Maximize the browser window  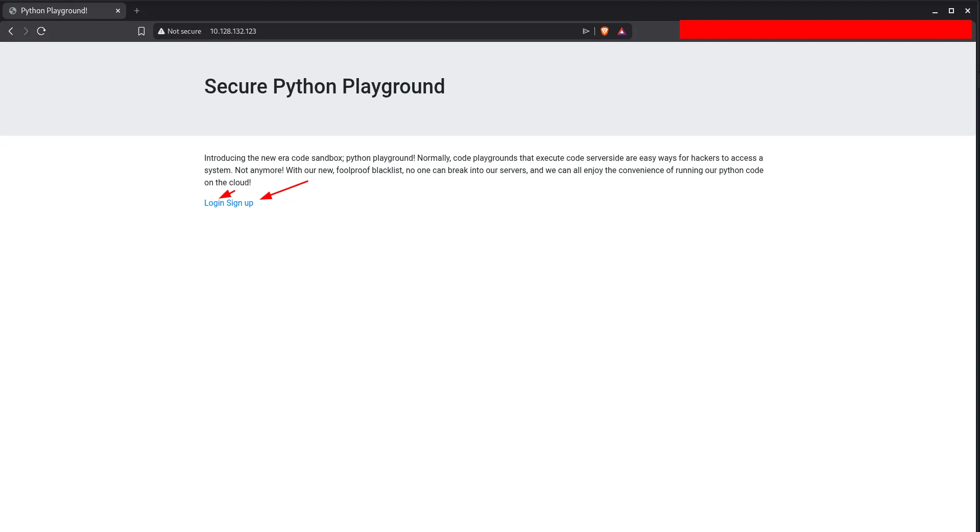click(x=951, y=11)
